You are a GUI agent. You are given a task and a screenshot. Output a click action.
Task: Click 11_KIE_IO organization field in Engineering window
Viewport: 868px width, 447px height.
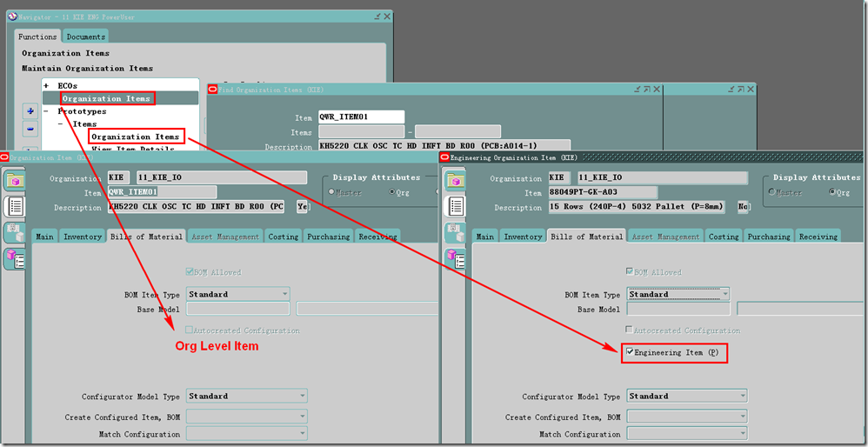(x=662, y=178)
